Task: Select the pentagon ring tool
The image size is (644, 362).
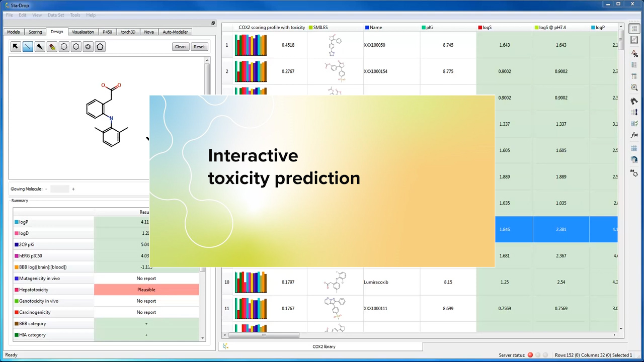Action: (100, 46)
